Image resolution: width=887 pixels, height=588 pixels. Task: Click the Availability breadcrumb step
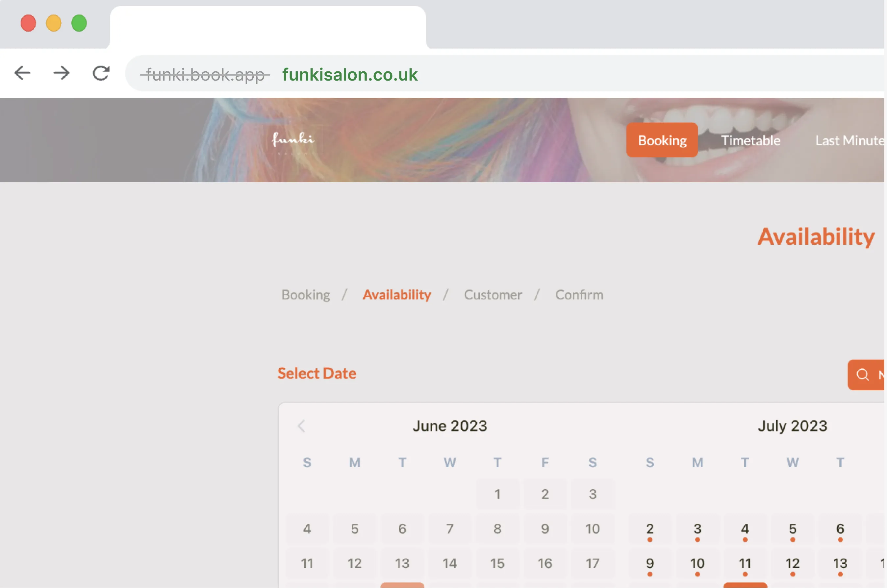click(x=396, y=295)
